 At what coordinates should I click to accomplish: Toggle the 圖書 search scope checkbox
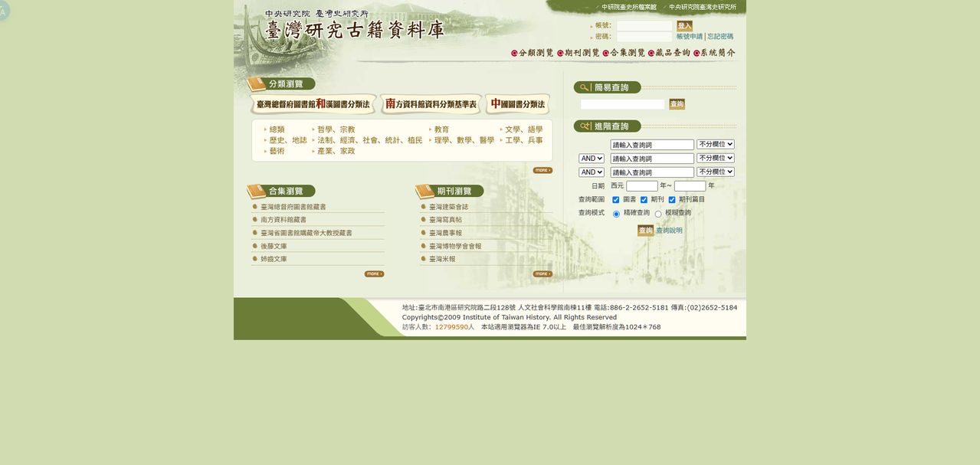click(616, 200)
